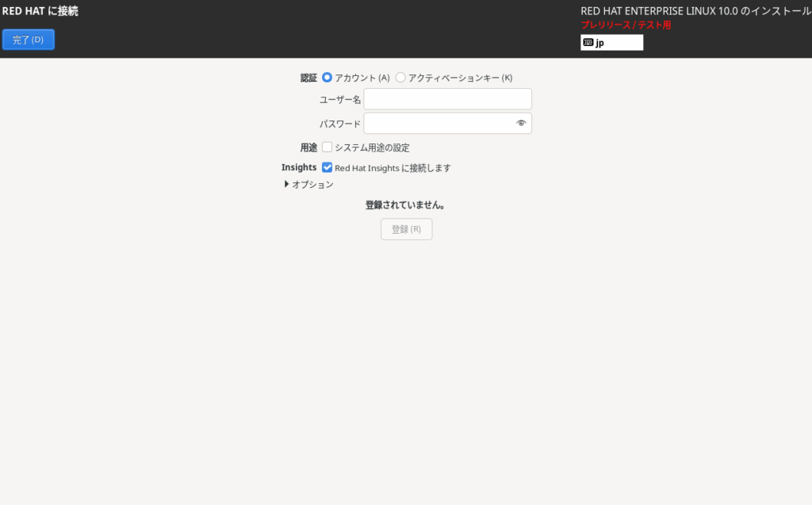Click the bold Insights section label

(299, 167)
